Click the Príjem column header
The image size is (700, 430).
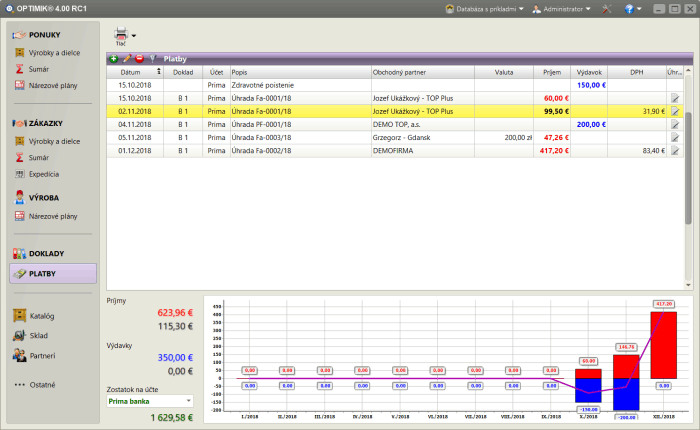552,72
